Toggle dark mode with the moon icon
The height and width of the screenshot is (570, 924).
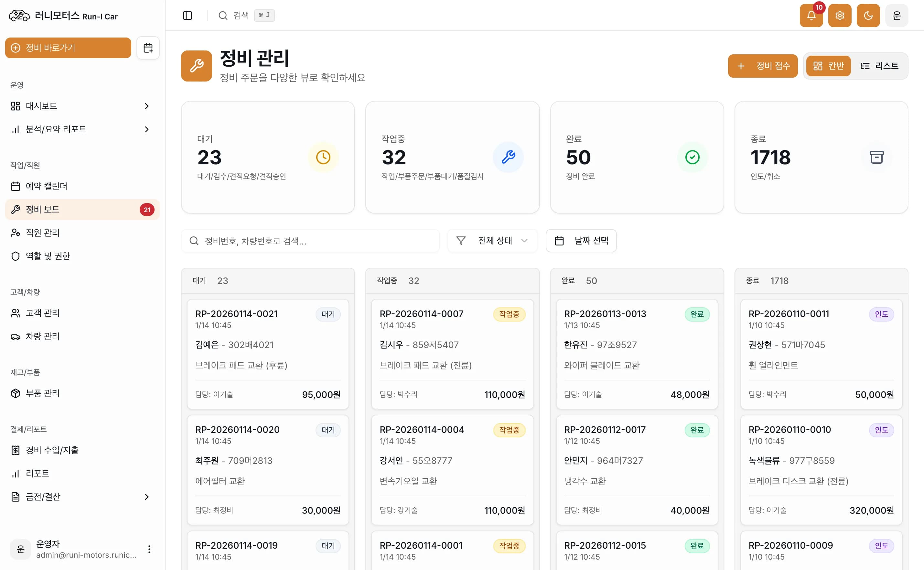[868, 16]
